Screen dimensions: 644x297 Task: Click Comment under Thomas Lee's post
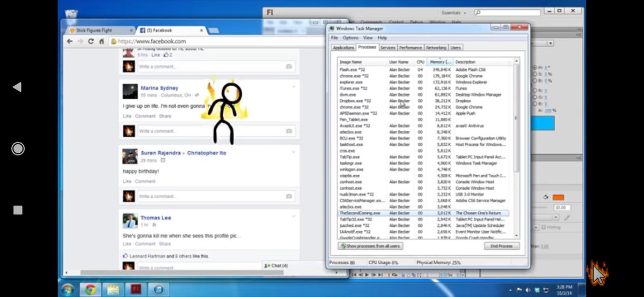pos(145,244)
